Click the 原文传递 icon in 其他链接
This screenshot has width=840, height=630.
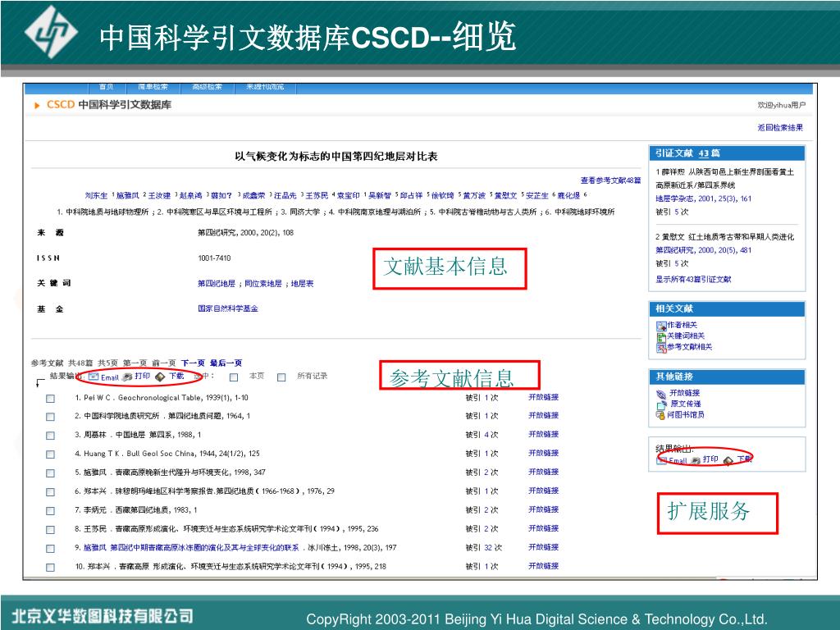tap(661, 404)
